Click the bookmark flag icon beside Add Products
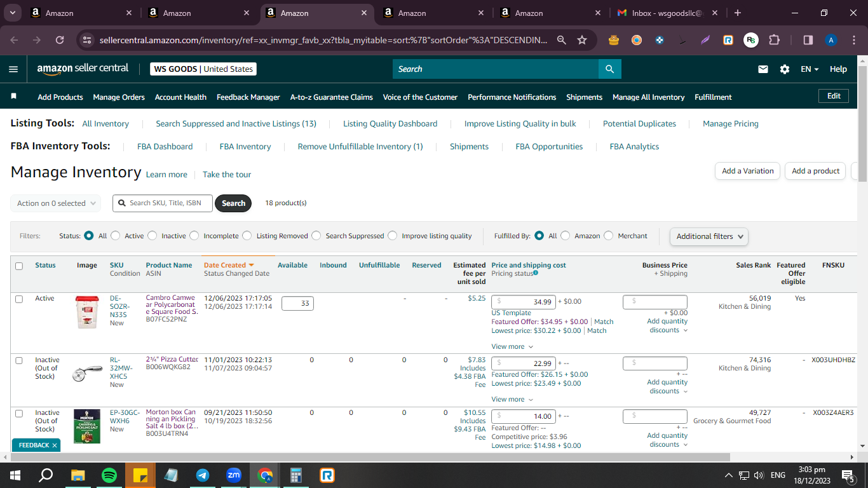The image size is (868, 488). click(x=14, y=97)
